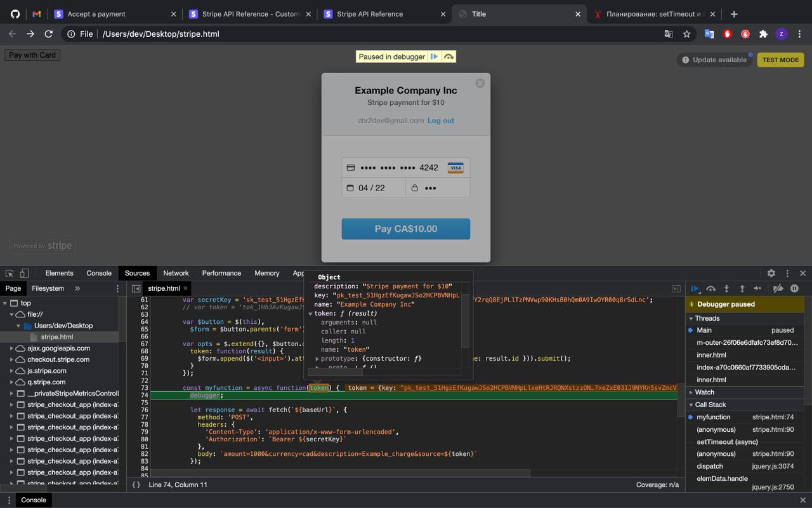Click the Update available button
Screen dimensions: 812x508
coord(714,60)
